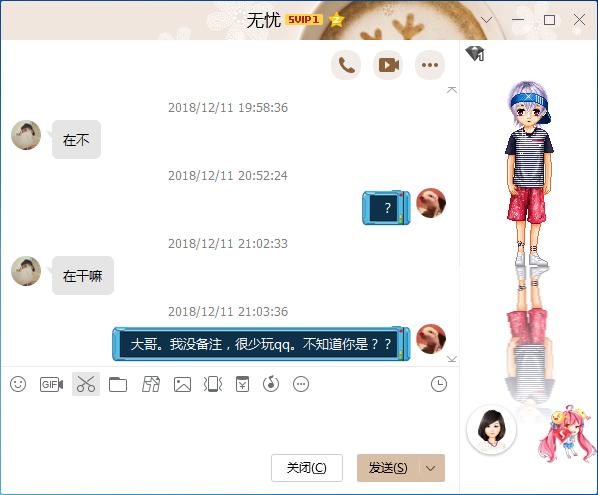The width and height of the screenshot is (598, 495).
Task: Expand the send options dropdown arrow
Action: point(431,468)
